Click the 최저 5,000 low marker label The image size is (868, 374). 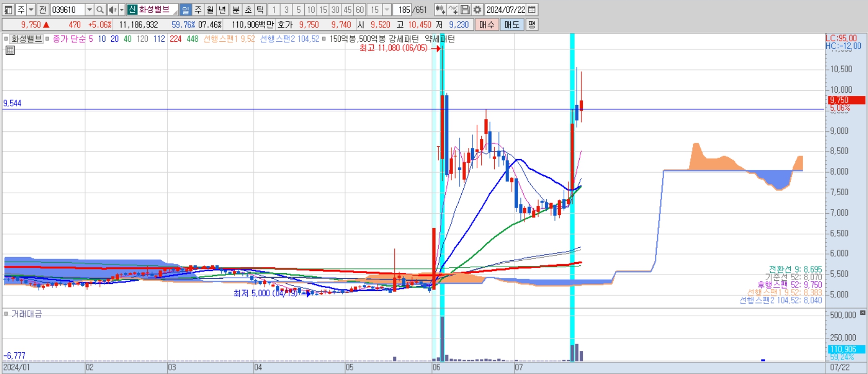tap(266, 293)
